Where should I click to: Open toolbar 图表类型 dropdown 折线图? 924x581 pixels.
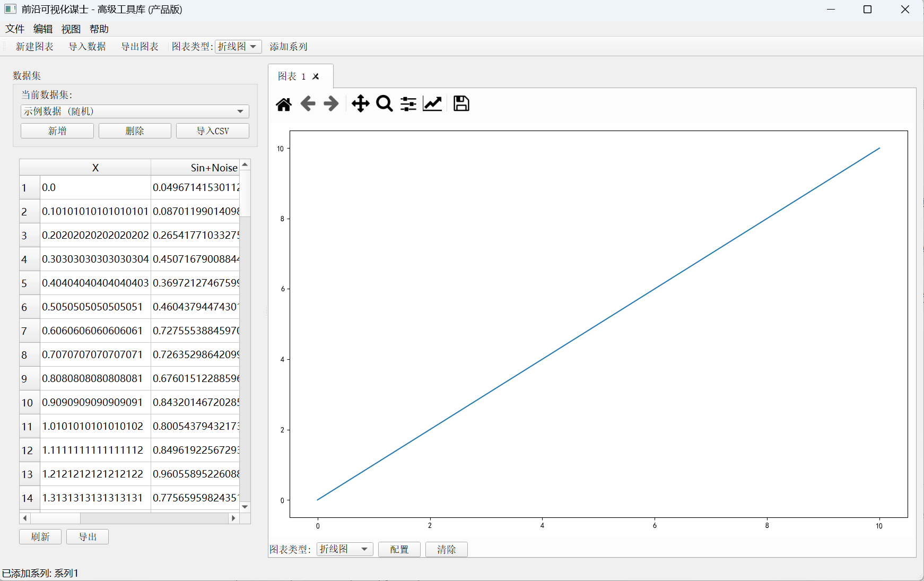pyautogui.click(x=238, y=47)
